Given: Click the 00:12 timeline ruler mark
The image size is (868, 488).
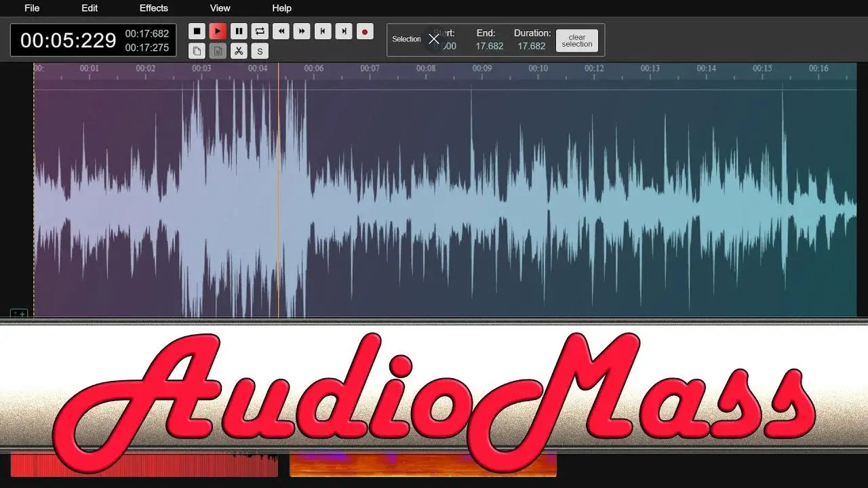Looking at the screenshot, I should [x=594, y=68].
